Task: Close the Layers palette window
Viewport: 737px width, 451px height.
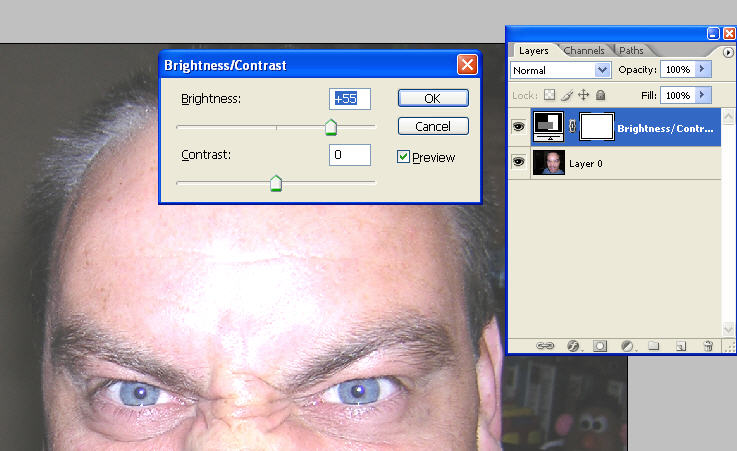Action: [x=729, y=33]
